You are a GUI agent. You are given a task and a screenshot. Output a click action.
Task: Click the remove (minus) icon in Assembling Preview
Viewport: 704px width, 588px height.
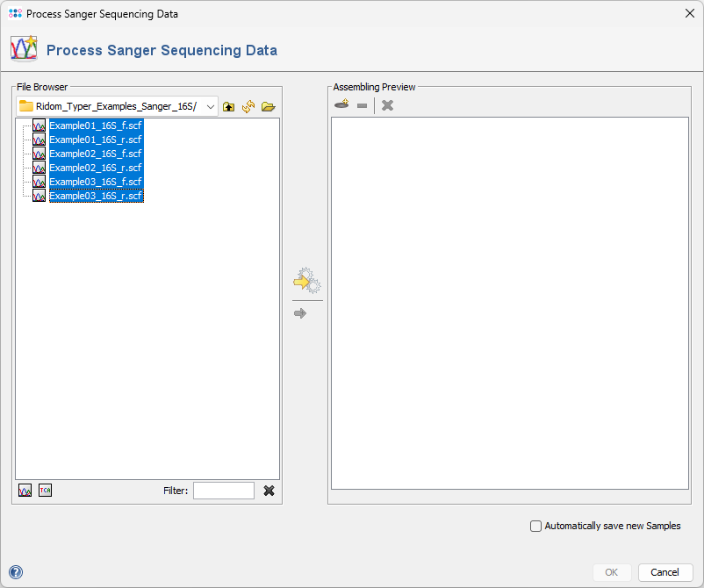click(x=362, y=104)
